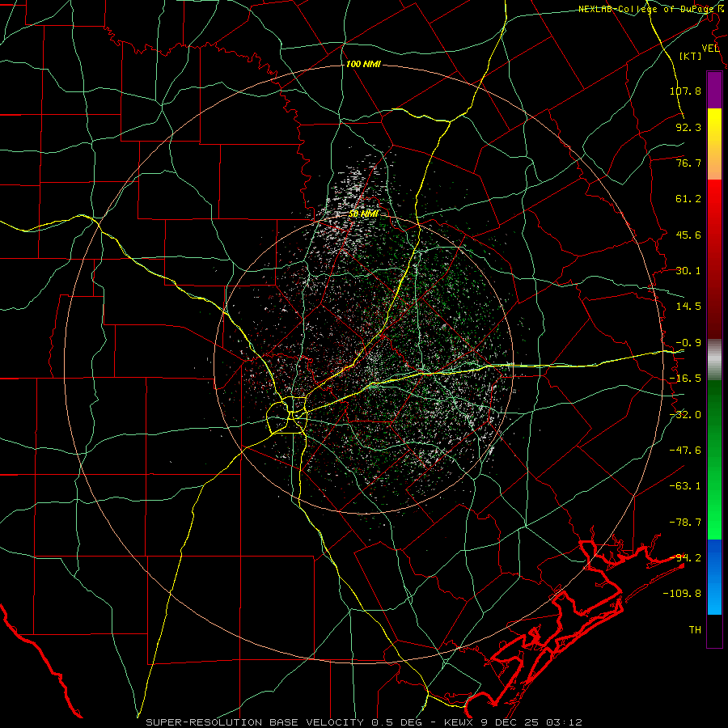Click the "50 NMI" range ring label

363,214
